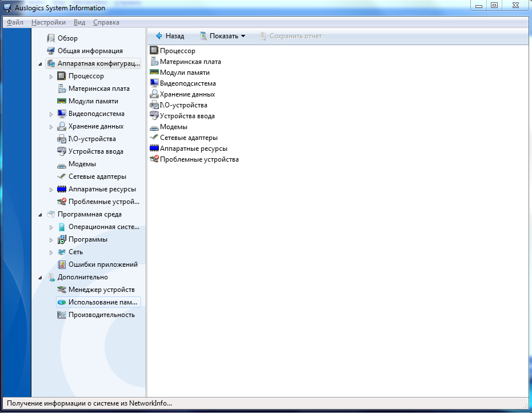Viewport: 532px width, 413px height.
Task: Click the I\O-устройства icon in the sidebar
Action: [61, 139]
